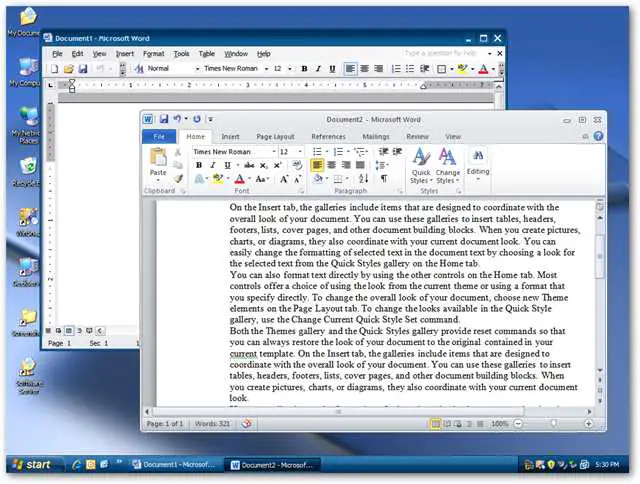Click Bullets icon in Document1 toolbar
The height and width of the screenshot is (484, 640).
click(410, 69)
